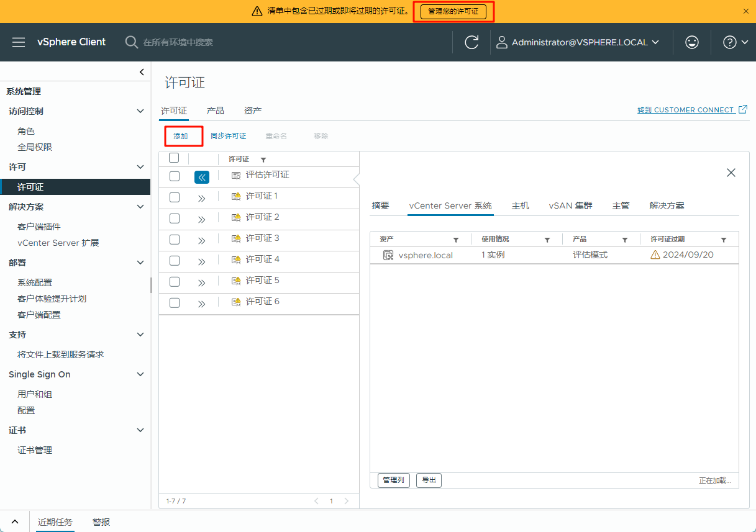Open the help question mark icon

730,42
